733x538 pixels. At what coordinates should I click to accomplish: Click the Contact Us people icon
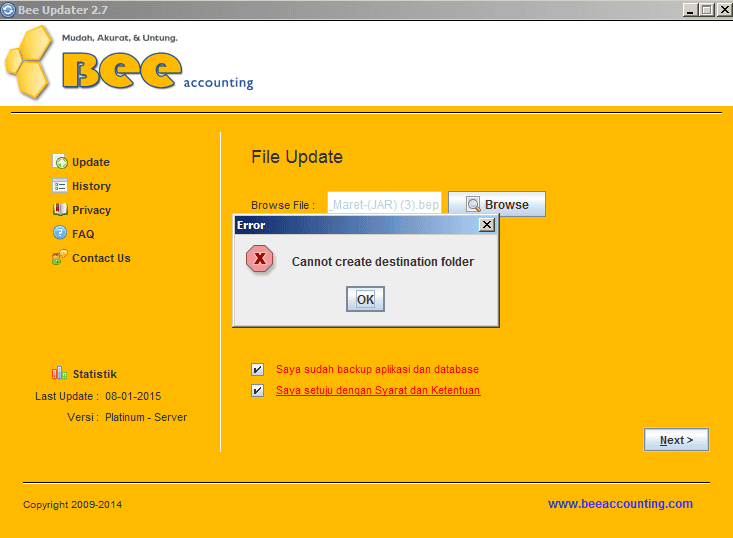click(60, 258)
